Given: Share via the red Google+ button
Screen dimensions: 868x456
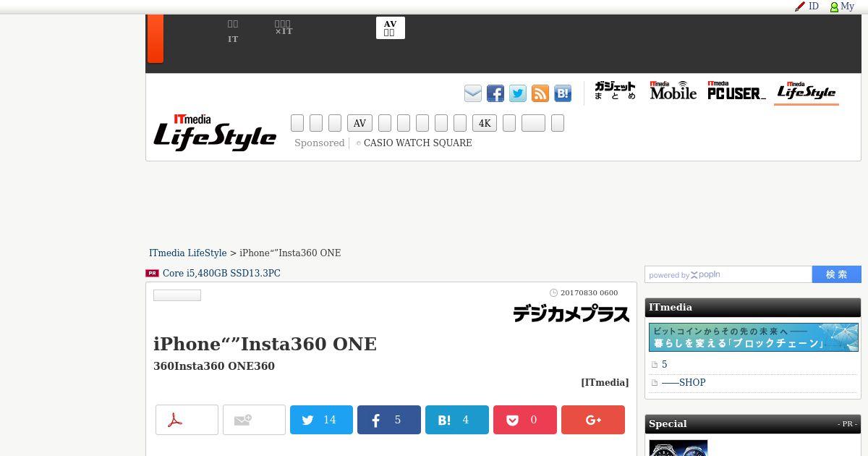Looking at the screenshot, I should pos(593,420).
